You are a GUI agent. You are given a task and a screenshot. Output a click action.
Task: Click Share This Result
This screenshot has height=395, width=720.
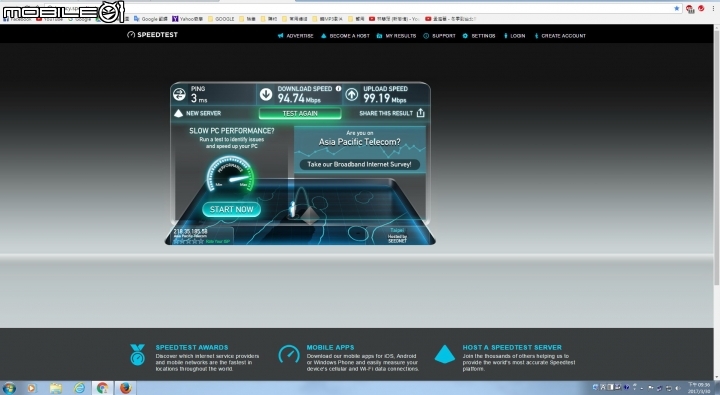386,113
